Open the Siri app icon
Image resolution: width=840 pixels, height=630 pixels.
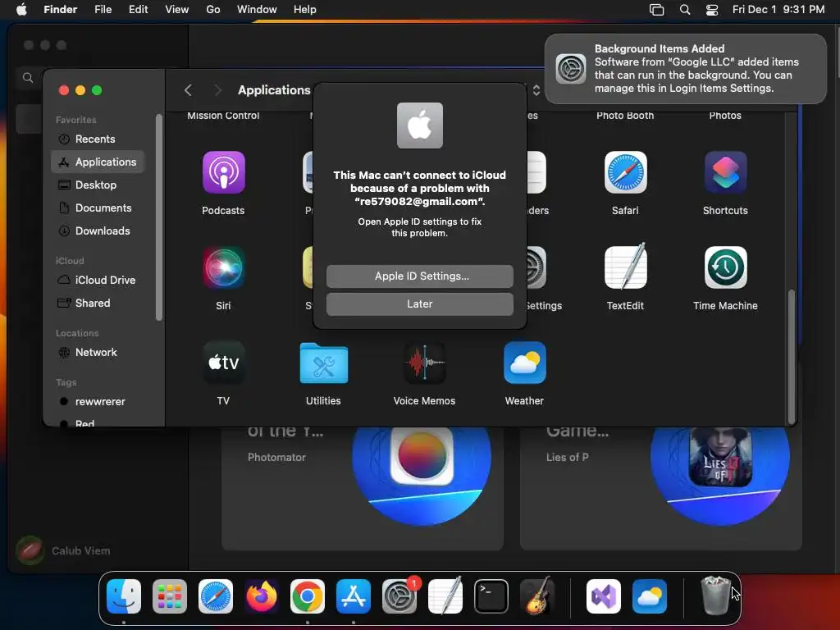[x=223, y=267]
